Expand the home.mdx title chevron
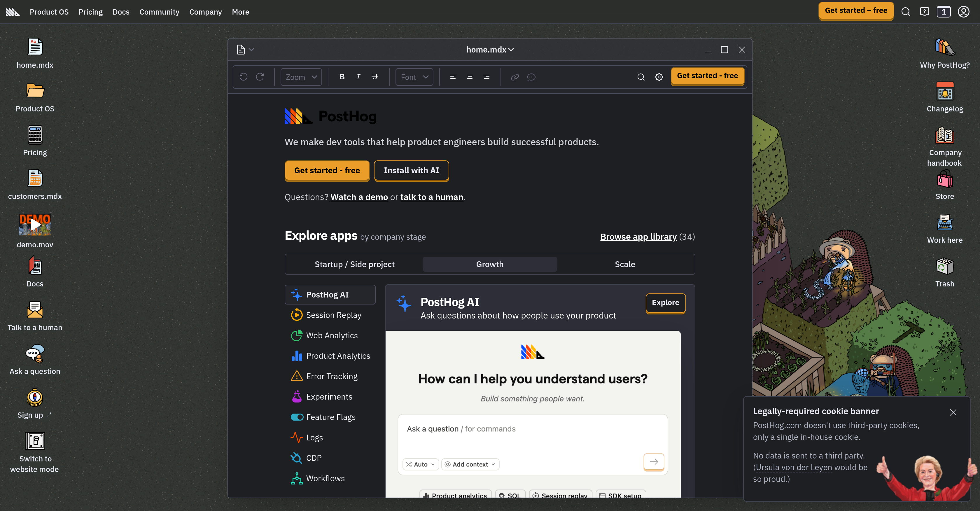980x511 pixels. coord(511,50)
